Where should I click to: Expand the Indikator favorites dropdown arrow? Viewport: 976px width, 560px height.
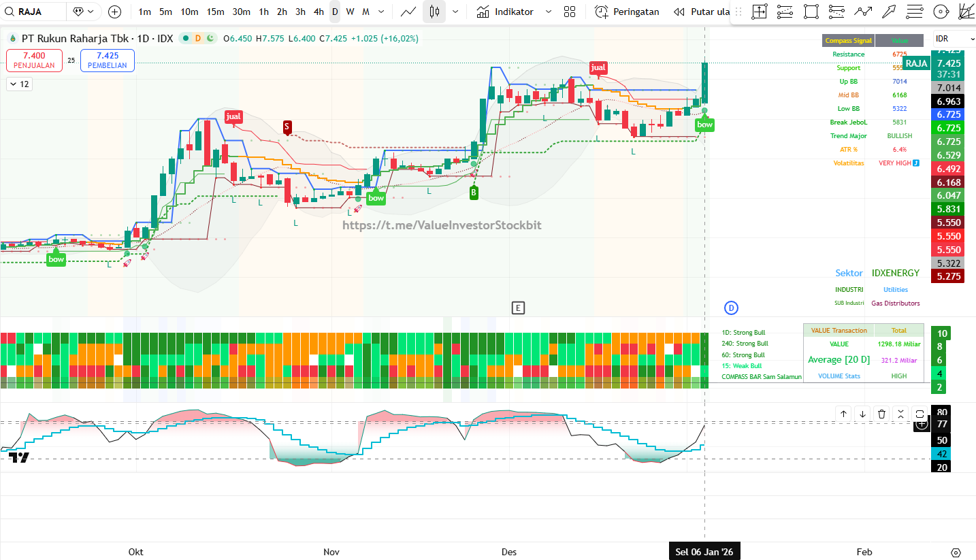[549, 12]
